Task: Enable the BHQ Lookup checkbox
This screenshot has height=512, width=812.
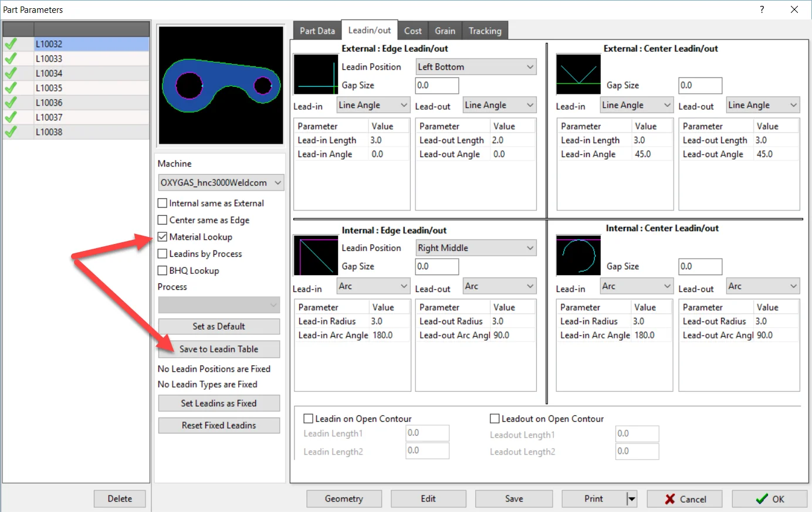Action: tap(163, 270)
